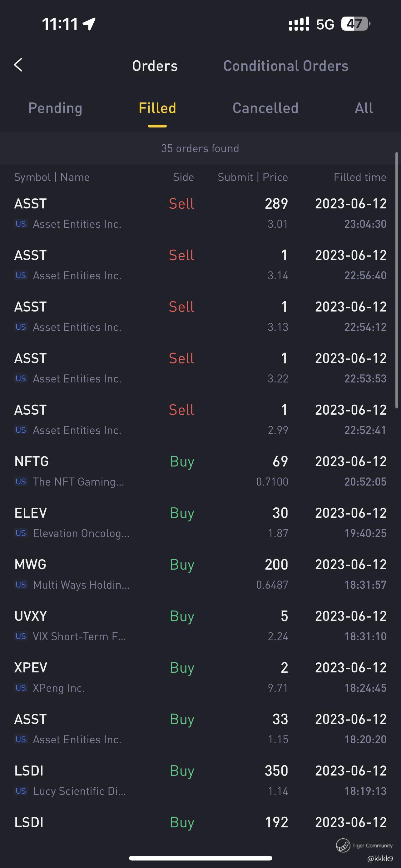Open the MWG Multi Ways Holdings order
This screenshot has height=868, width=401.
(200, 574)
